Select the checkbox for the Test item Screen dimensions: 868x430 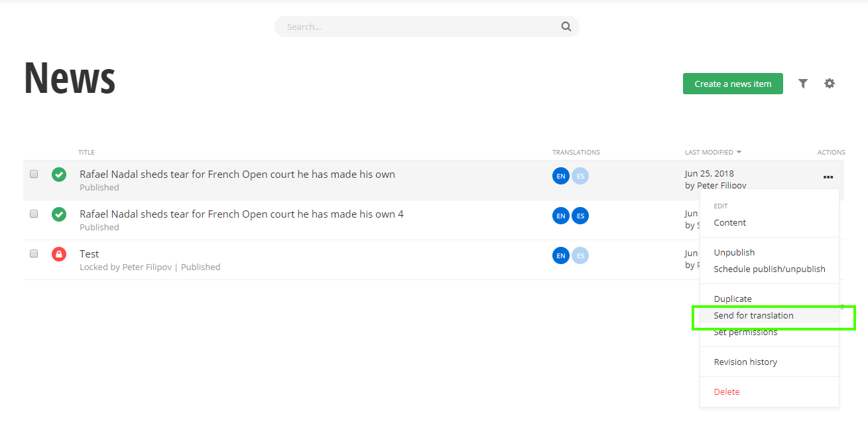[34, 253]
